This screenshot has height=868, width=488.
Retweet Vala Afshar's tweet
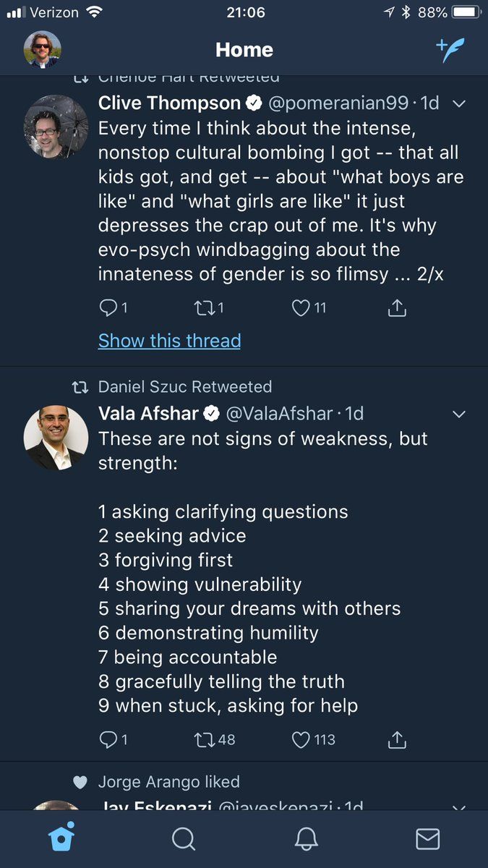point(205,740)
